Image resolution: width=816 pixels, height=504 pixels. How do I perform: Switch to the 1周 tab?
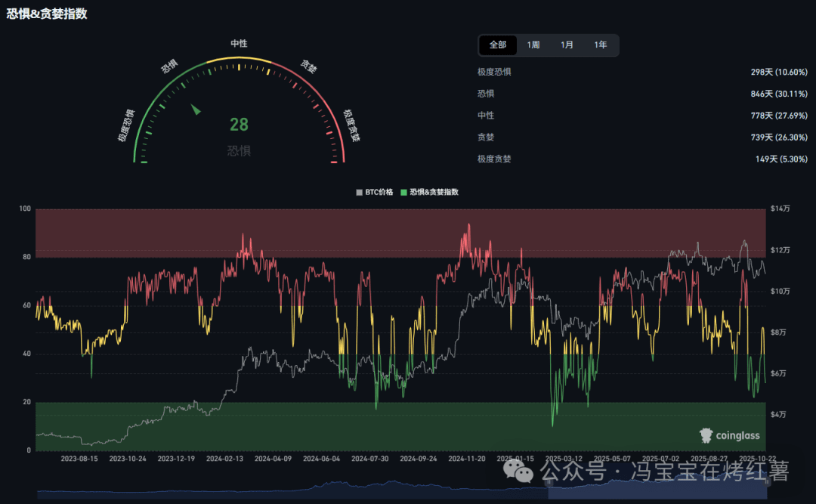tap(533, 45)
